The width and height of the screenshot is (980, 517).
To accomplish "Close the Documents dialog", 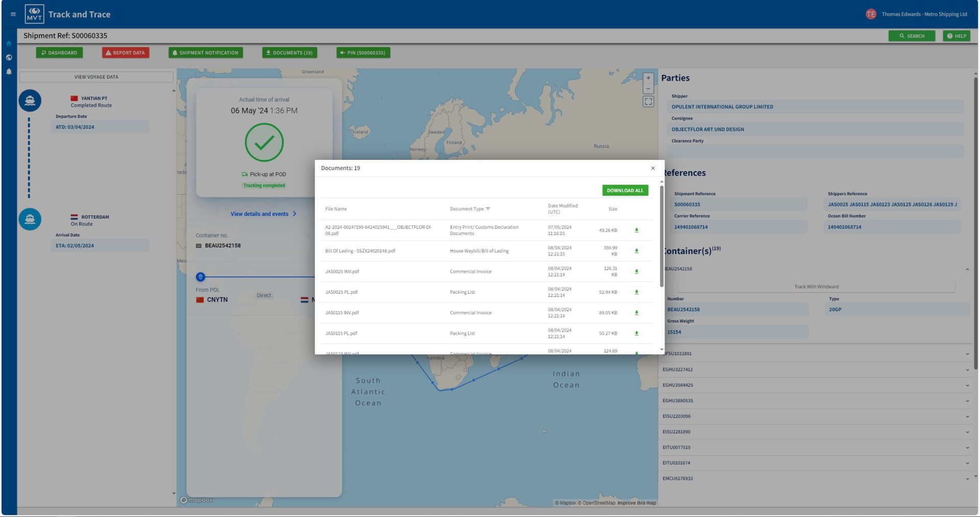I will pos(653,168).
